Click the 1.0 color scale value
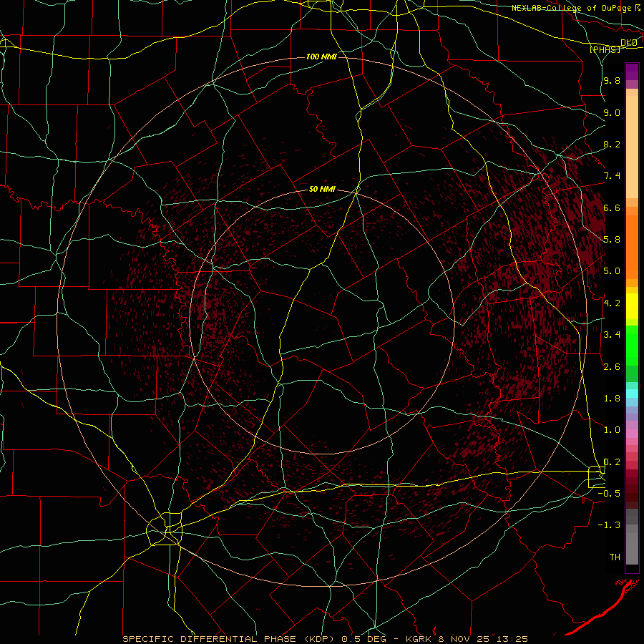Viewport: 644px width, 644px height. click(x=612, y=430)
